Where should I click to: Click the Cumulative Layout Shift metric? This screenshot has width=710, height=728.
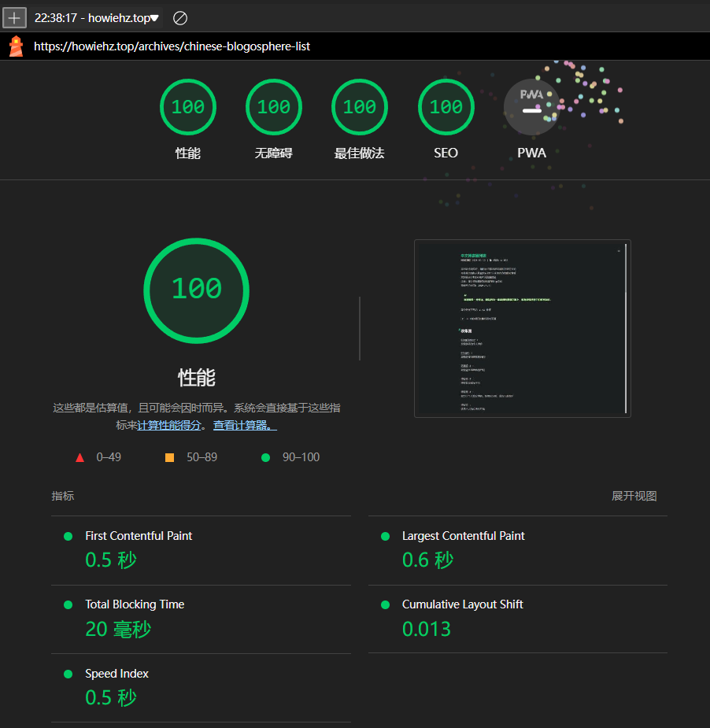462,604
